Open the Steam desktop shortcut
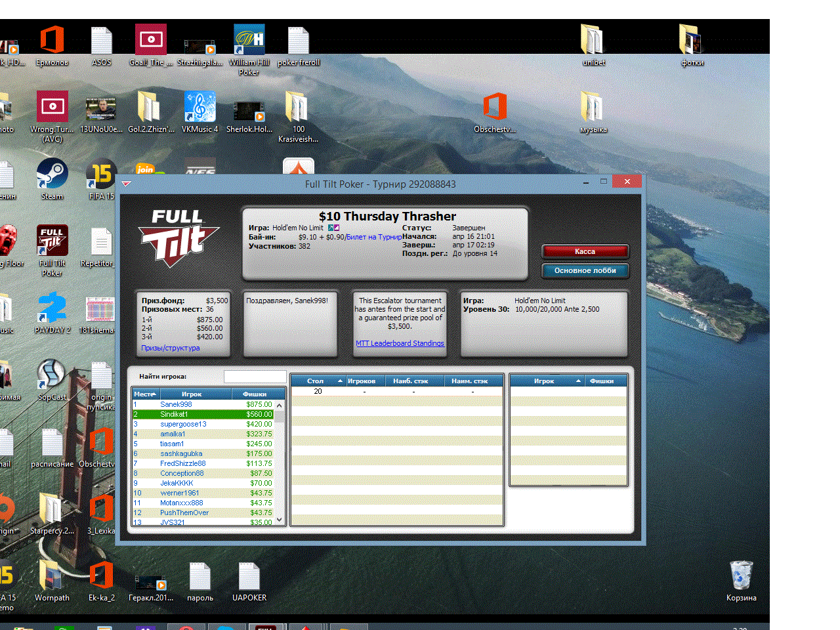Viewport: 840px width, 630px height. 52,178
